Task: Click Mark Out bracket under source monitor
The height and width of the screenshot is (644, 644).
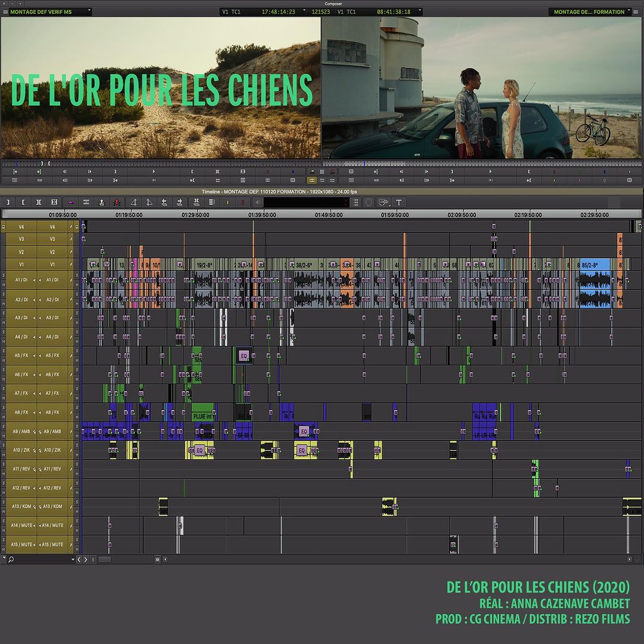Action: (x=116, y=172)
